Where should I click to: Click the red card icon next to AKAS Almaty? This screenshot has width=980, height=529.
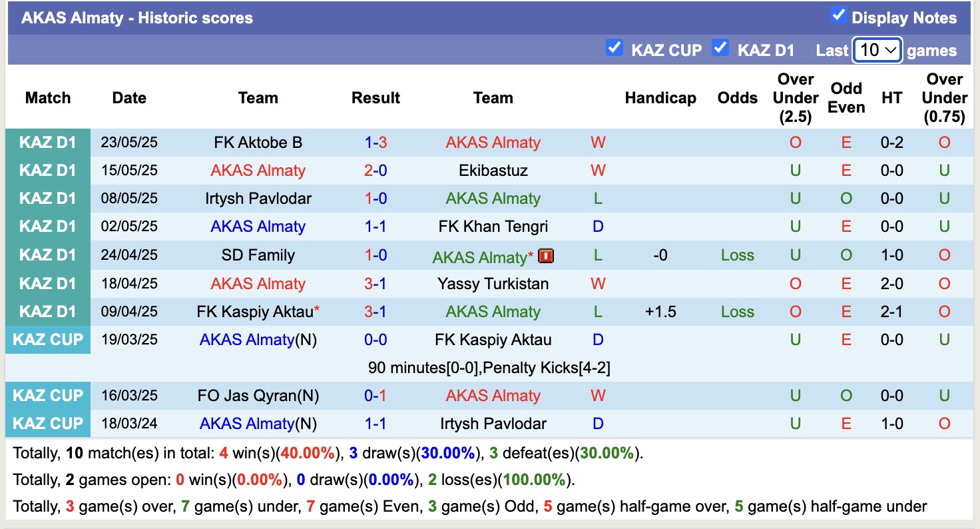(x=545, y=255)
